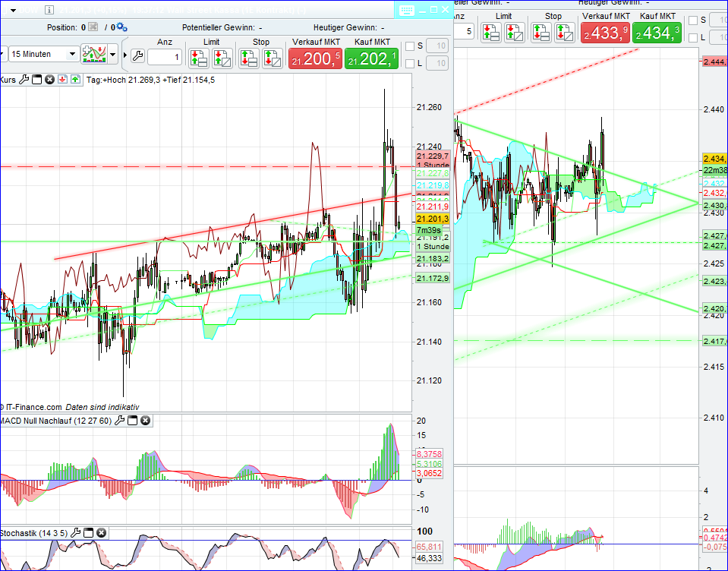Focus quantity field showing 5 in right window

[464, 31]
